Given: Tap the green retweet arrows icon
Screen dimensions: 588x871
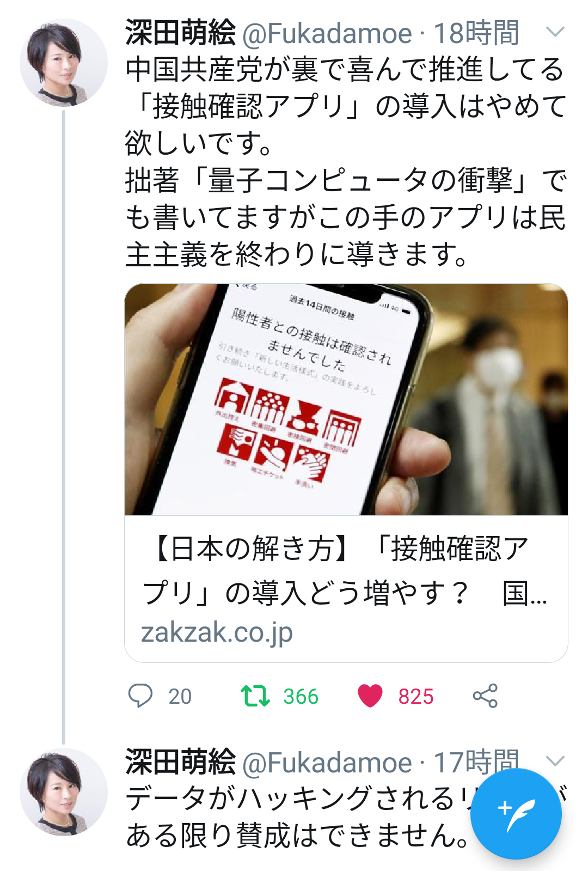Looking at the screenshot, I should pos(255,696).
